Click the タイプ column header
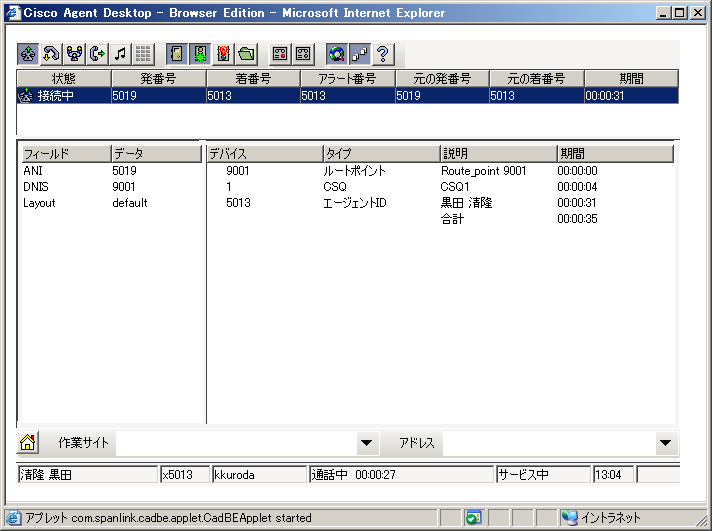Screen dimensions: 712x531 point(382,154)
